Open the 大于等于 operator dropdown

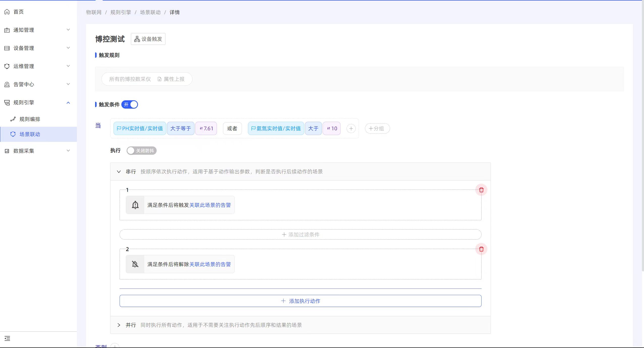point(181,129)
